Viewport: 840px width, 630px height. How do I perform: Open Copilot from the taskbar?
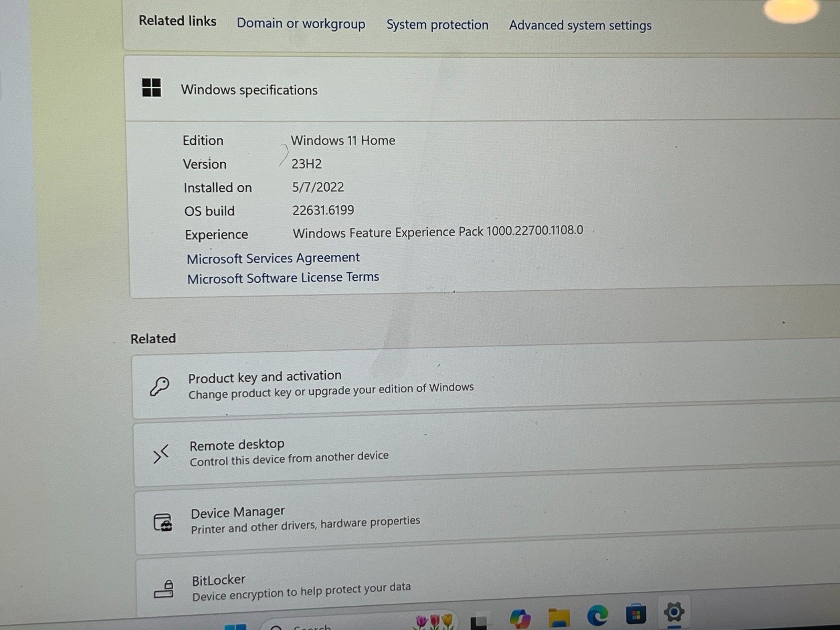click(520, 618)
